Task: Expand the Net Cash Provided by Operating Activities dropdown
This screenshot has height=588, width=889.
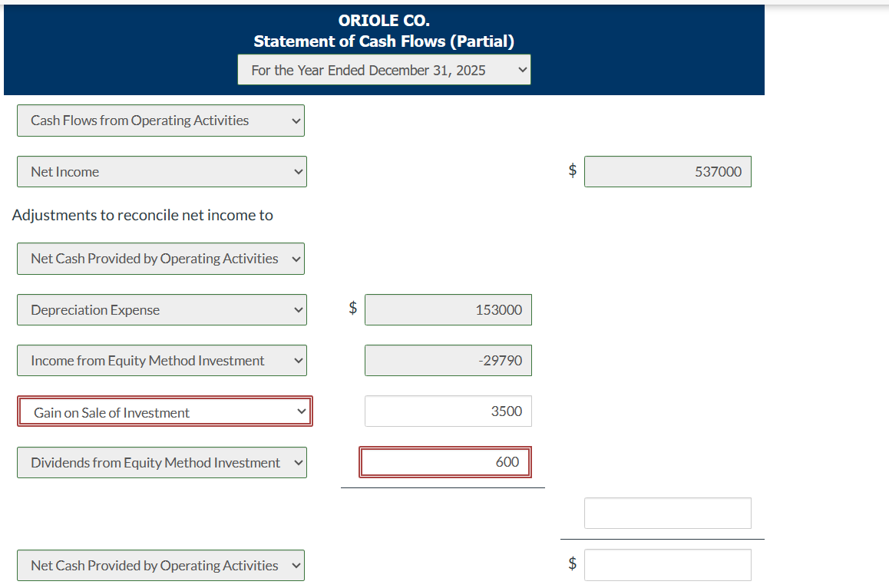Action: click(x=160, y=259)
